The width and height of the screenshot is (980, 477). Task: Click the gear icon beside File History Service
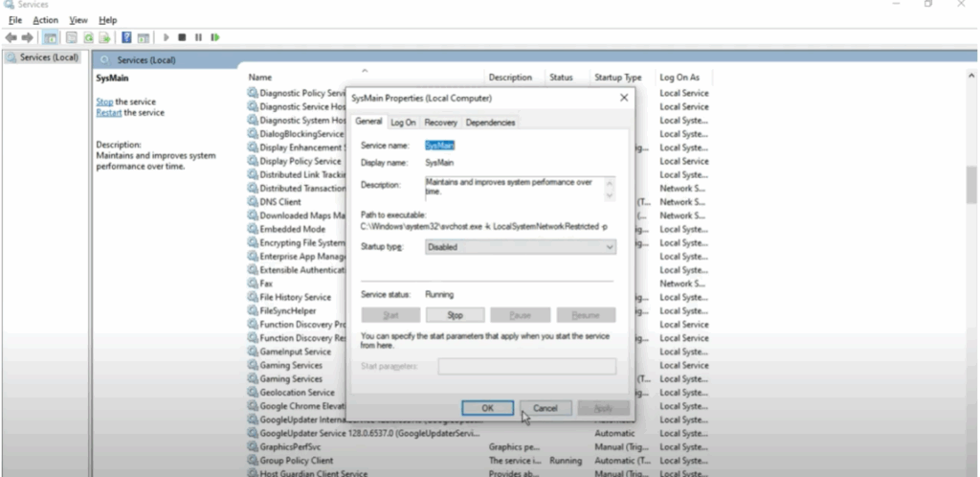coord(253,297)
